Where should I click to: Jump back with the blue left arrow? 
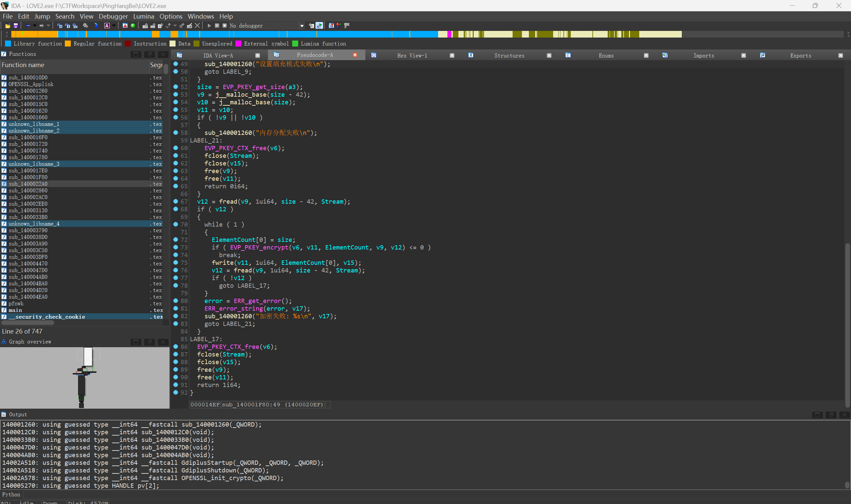pyautogui.click(x=28, y=26)
